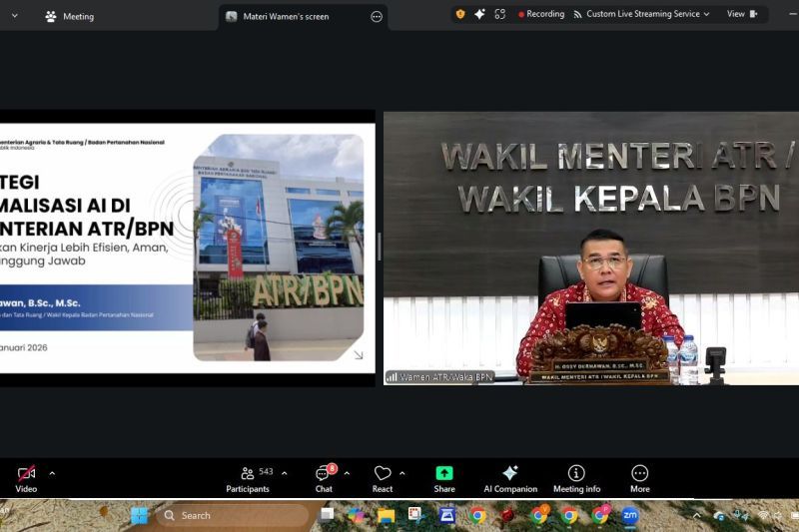Viewport: 799px width, 532px height.
Task: Turn on the camera with Video button
Action: pos(26,477)
